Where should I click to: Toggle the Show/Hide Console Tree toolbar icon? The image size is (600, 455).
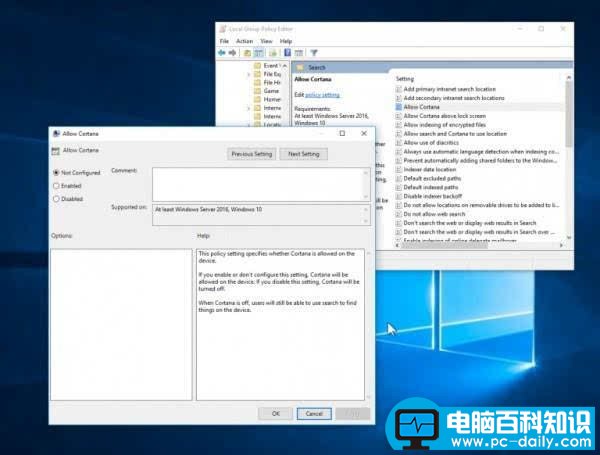[x=259, y=53]
